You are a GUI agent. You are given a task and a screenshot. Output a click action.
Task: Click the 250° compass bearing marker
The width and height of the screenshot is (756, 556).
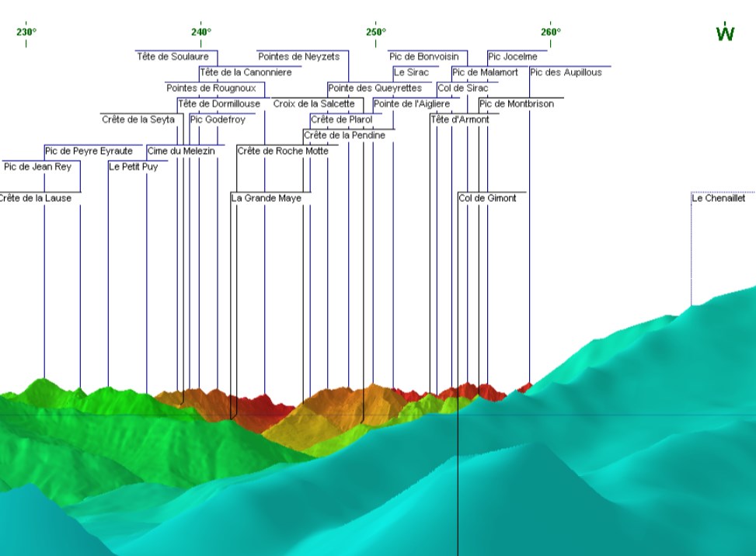(376, 33)
